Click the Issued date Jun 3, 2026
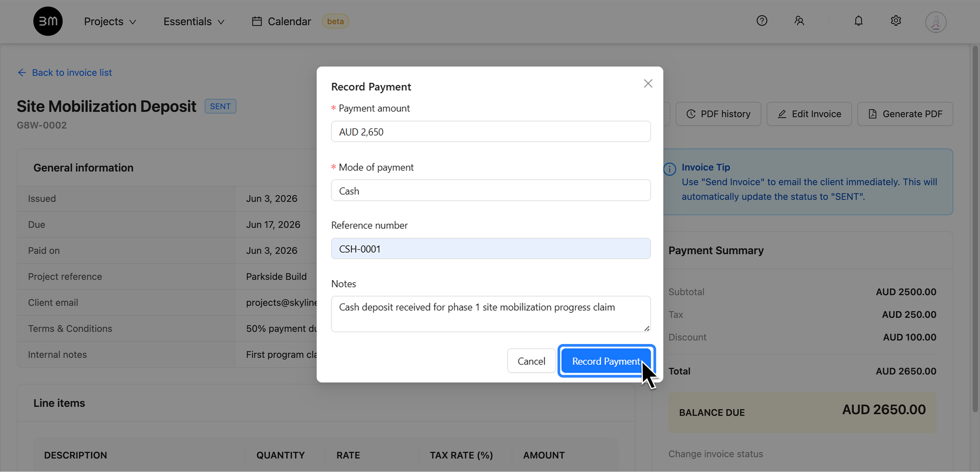980x472 pixels. (272, 199)
